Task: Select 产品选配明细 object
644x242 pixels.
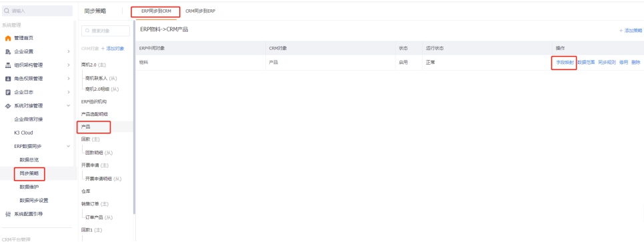Action: (x=95, y=114)
